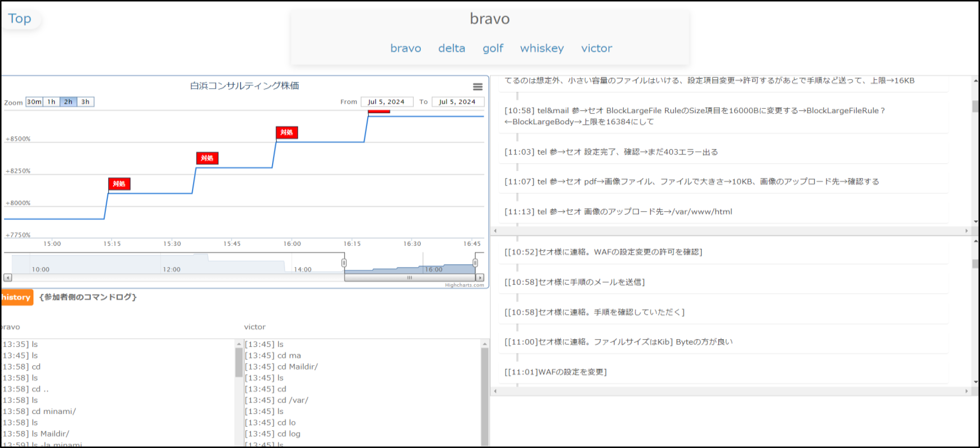Open the delta team tab
The height and width of the screenshot is (448, 980).
451,48
